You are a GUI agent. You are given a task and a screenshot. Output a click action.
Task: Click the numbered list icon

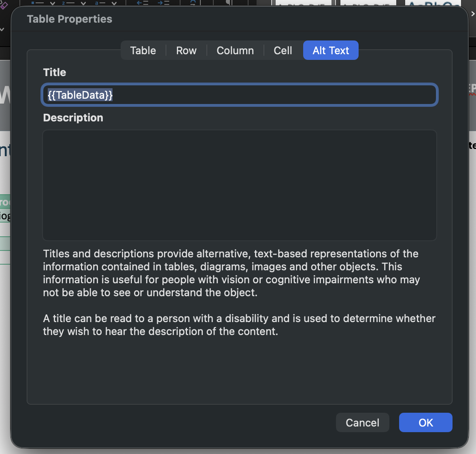click(x=68, y=3)
